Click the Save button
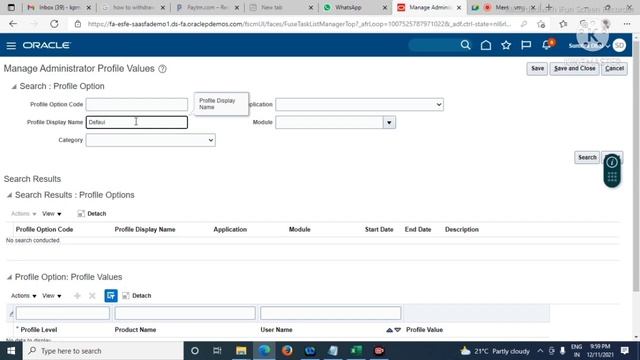Screen dimensions: 640x360 pos(537,69)
